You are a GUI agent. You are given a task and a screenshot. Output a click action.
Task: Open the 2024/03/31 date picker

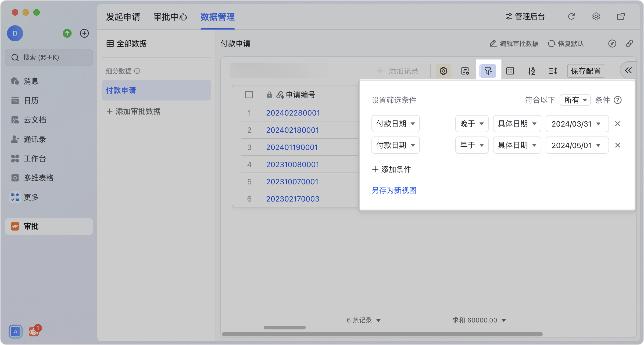point(577,124)
